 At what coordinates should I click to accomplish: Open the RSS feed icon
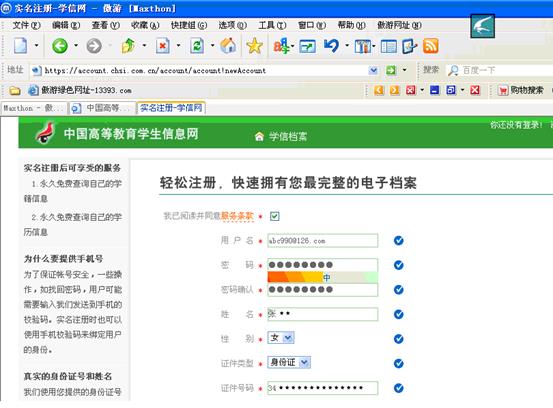point(431,46)
